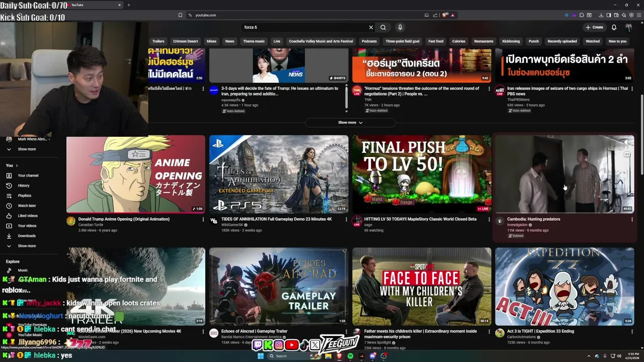The width and height of the screenshot is (644, 362).
Task: Open options menu for Donald Trump Anime Opening
Action: click(203, 219)
